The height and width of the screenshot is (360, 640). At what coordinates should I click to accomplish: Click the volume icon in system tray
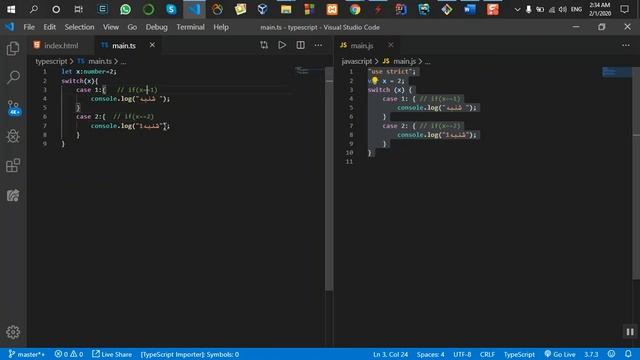coord(563,9)
